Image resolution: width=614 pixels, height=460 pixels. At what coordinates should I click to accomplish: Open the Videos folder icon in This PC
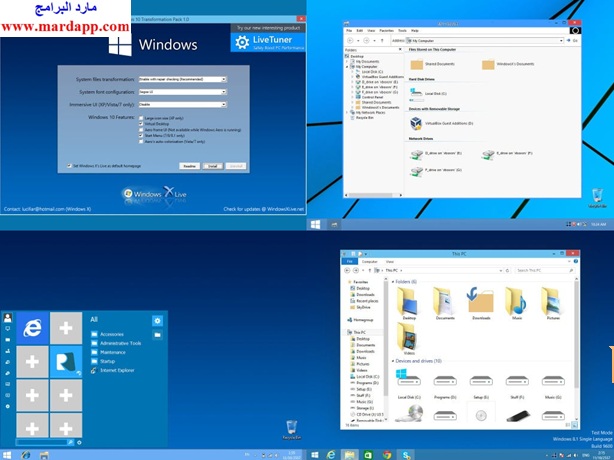click(x=408, y=339)
